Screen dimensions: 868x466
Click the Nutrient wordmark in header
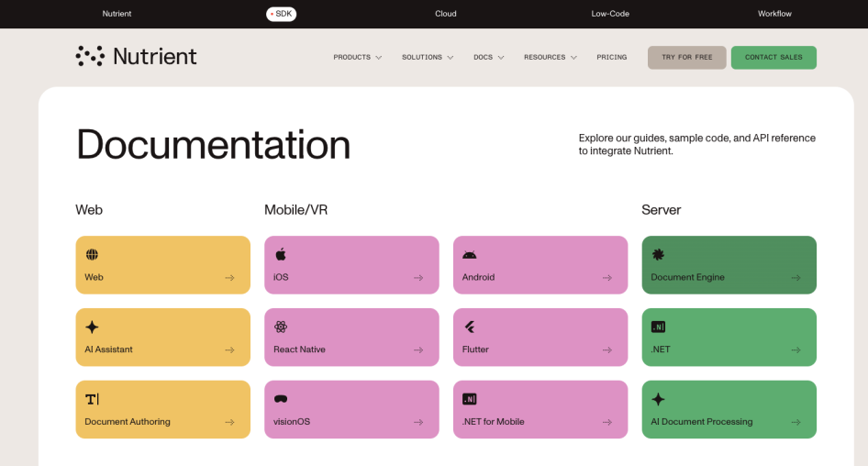(x=154, y=57)
